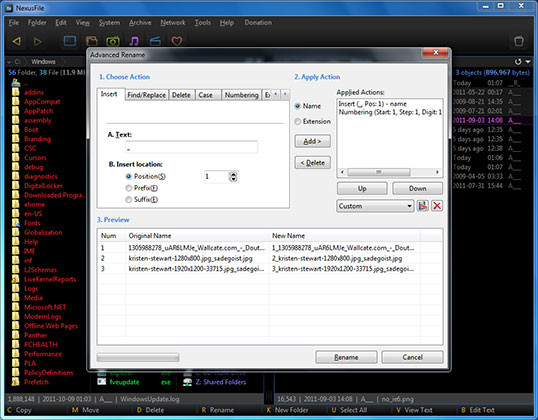Screen dimensions: 538x420
Task: Open the Custom preset dropdown
Action: click(x=375, y=206)
